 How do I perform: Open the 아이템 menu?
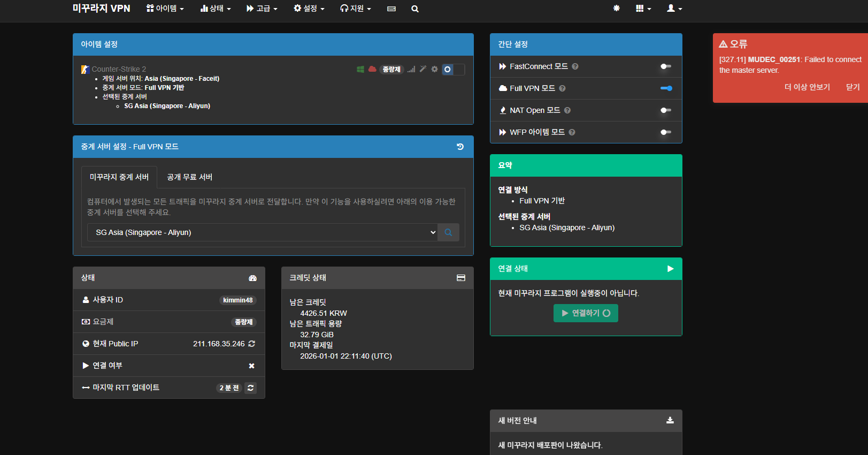[x=165, y=9]
